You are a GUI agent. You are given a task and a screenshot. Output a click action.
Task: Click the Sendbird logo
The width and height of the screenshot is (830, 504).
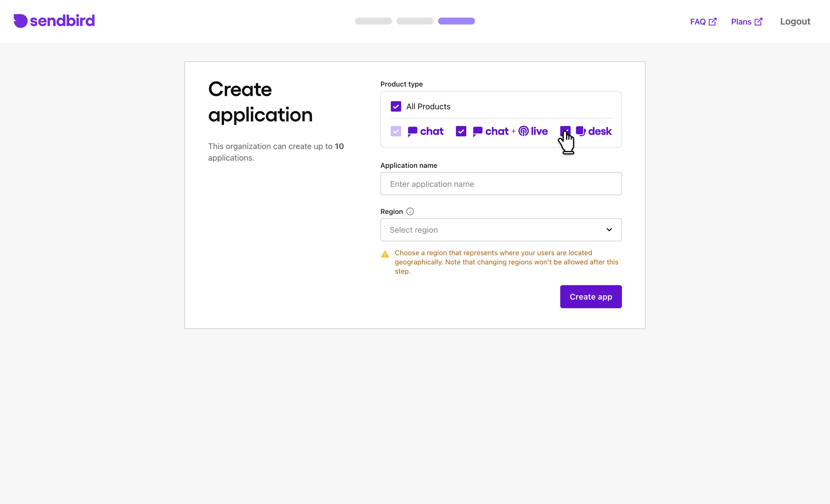pyautogui.click(x=54, y=21)
